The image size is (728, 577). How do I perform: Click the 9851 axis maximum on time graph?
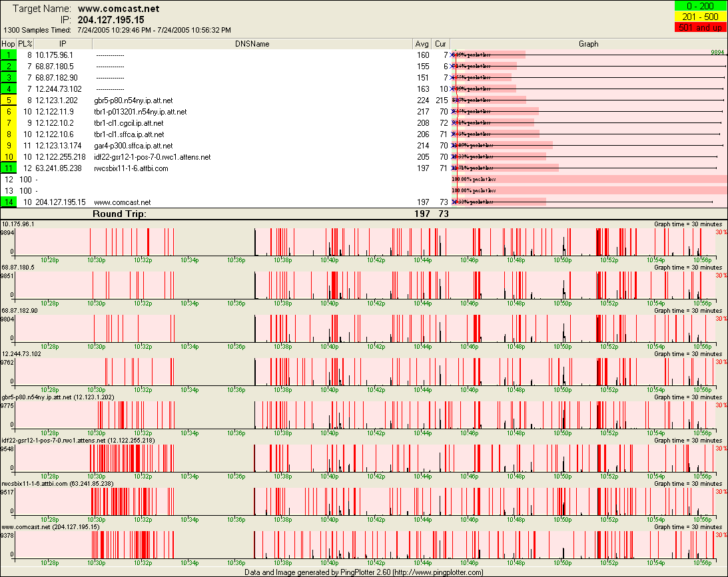[7, 276]
